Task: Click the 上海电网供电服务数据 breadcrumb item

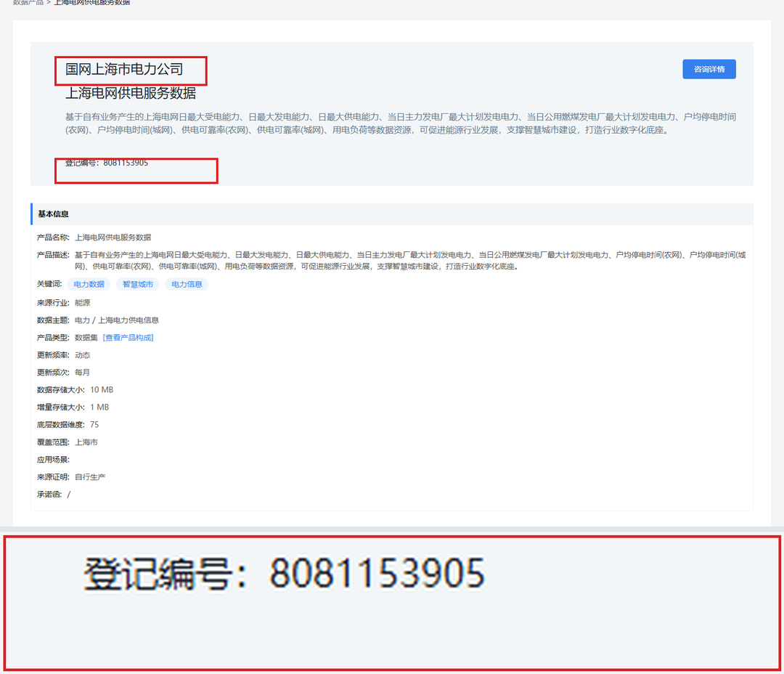Action: (92, 2)
